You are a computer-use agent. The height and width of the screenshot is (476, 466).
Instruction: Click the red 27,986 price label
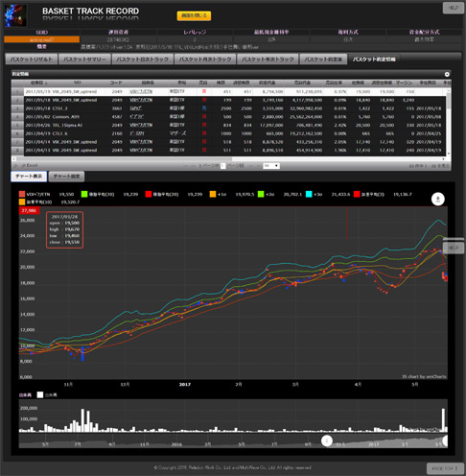tap(29, 210)
